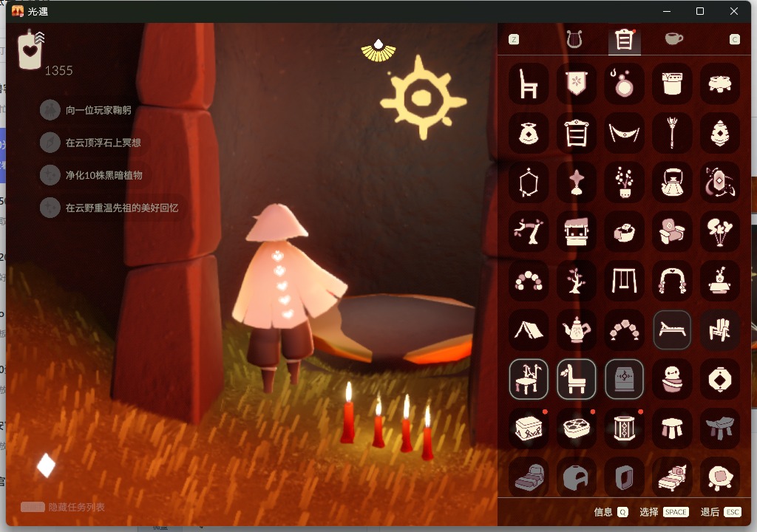Click the white diamond marker in the grass
Viewport: 757px width, 532px height.
pyautogui.click(x=47, y=465)
